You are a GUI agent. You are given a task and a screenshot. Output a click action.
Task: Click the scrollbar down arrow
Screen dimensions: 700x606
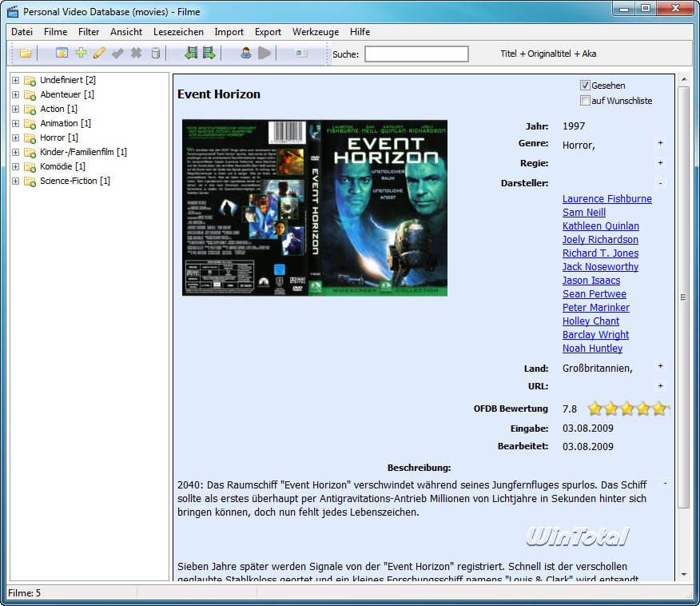684,575
